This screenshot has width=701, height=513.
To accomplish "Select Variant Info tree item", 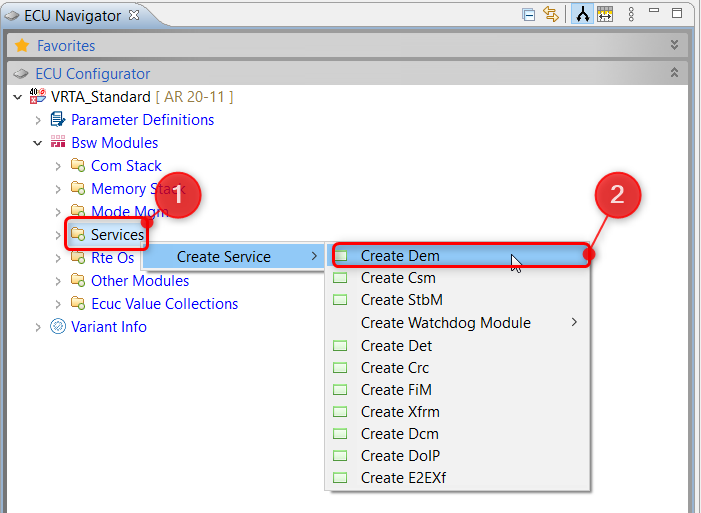I will (x=109, y=327).
